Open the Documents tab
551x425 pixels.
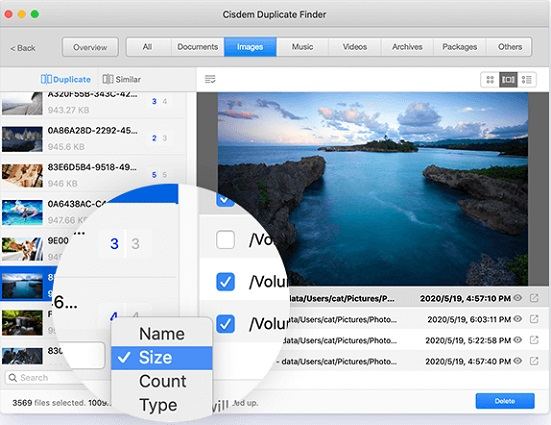[197, 47]
